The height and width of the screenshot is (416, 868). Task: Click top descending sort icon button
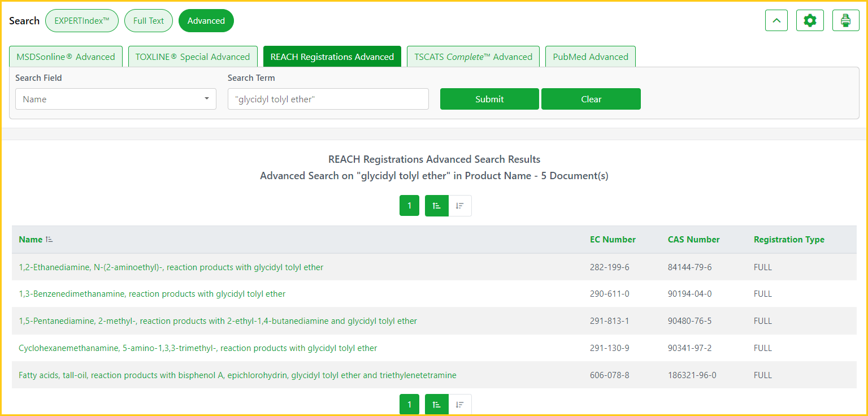point(460,206)
